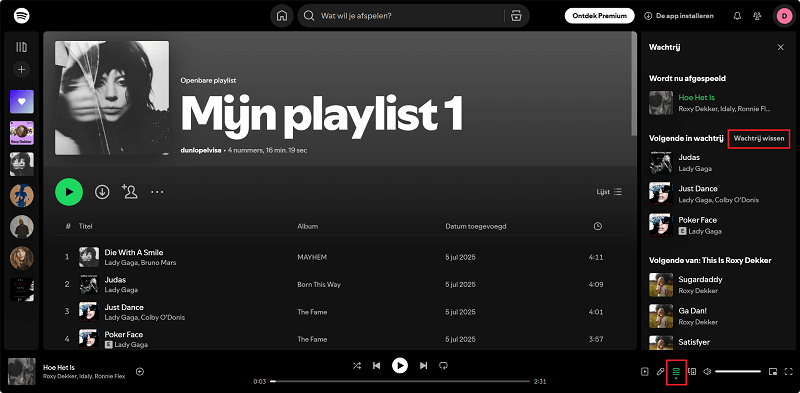Viewport: 800px width, 393px height.
Task: Select Poker Face in the queue list
Action: click(717, 225)
